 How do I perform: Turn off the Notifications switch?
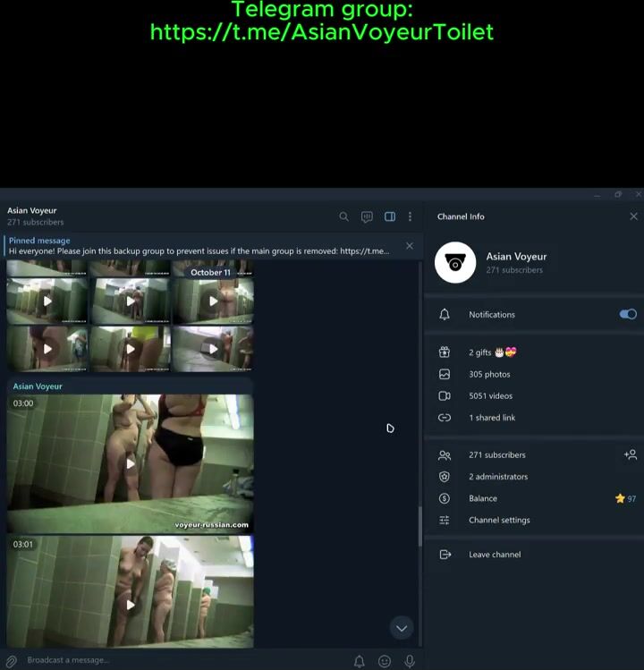tap(628, 314)
